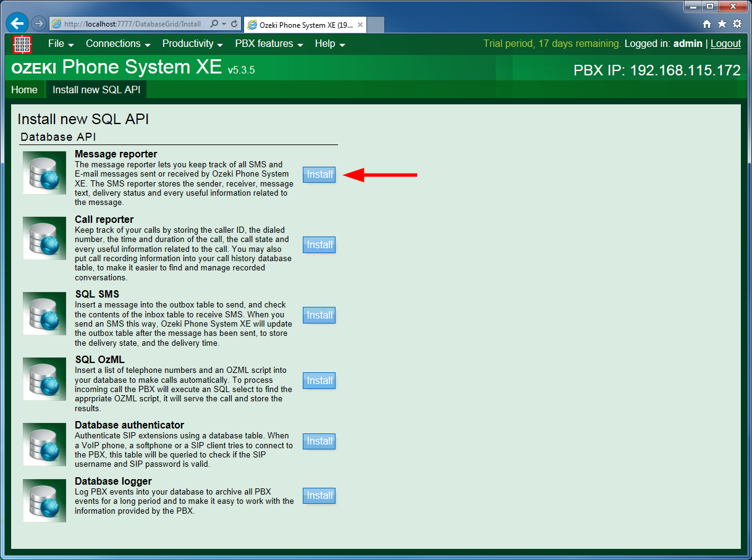
Task: Click the Message reporter heading
Action: point(116,154)
